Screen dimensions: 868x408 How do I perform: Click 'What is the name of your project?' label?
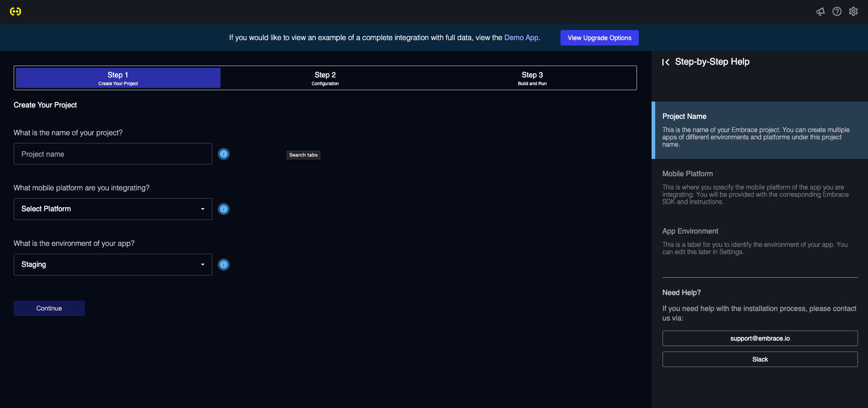(68, 133)
